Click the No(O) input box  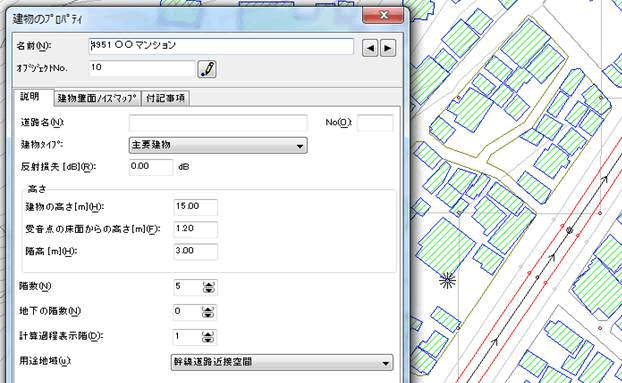point(375,123)
